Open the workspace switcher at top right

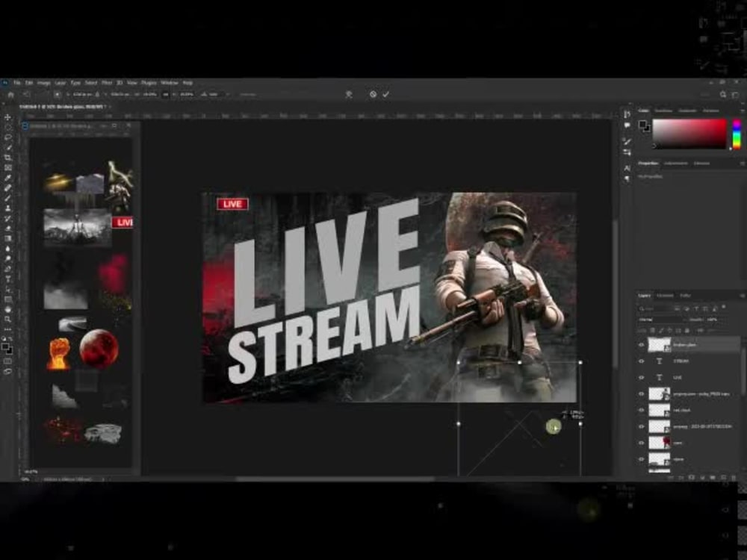click(x=735, y=94)
